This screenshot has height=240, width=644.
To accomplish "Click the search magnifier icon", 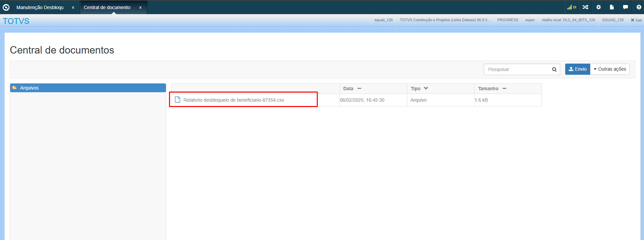I will click(554, 69).
